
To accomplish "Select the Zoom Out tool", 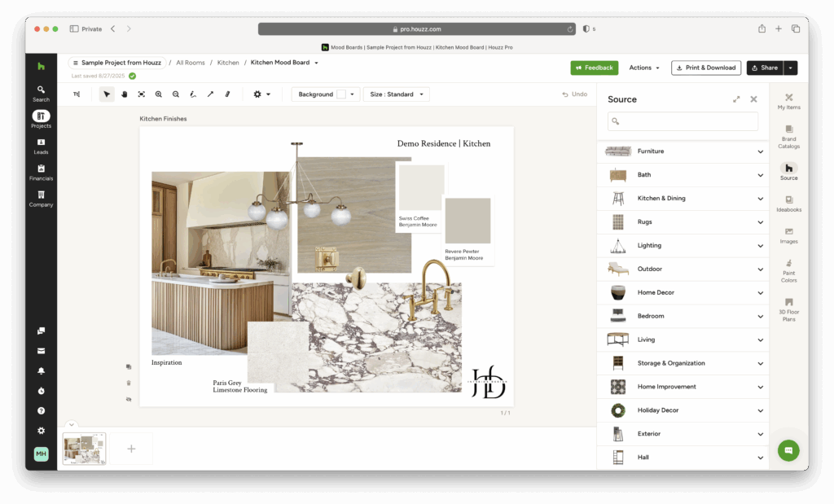I will [x=175, y=94].
